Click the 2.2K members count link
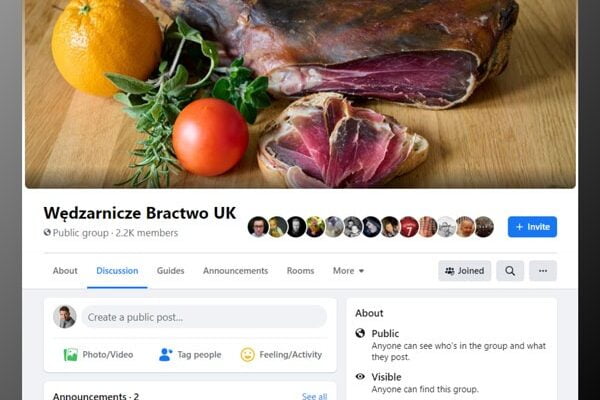The image size is (600, 400). [x=147, y=233]
